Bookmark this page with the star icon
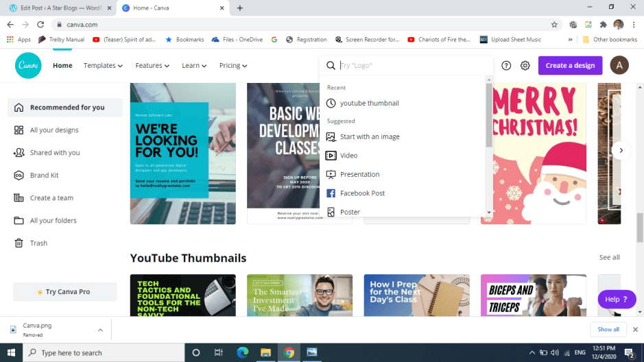Viewport: 644px width, 362px height. (x=554, y=25)
